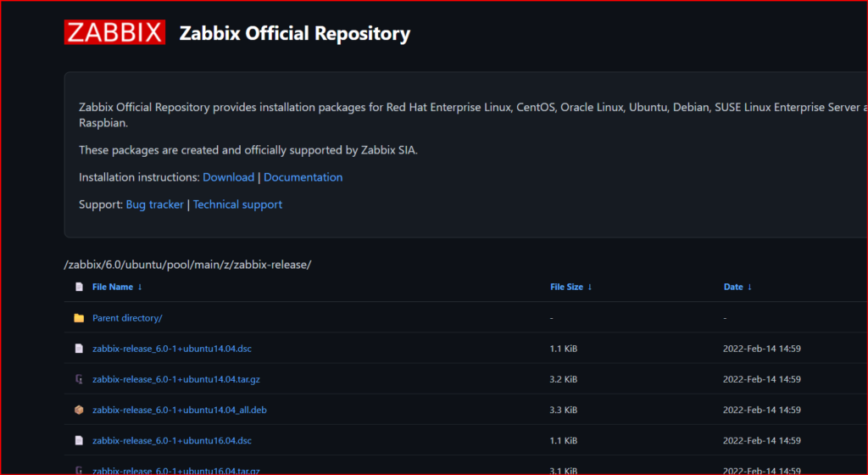Download zabbix-release_6.0-1+ubuntu14.04_all.deb

tap(180, 410)
